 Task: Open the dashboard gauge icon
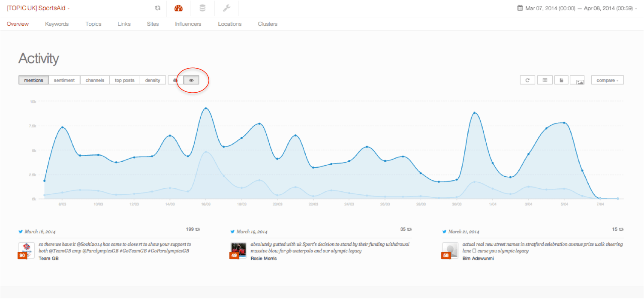(x=178, y=8)
